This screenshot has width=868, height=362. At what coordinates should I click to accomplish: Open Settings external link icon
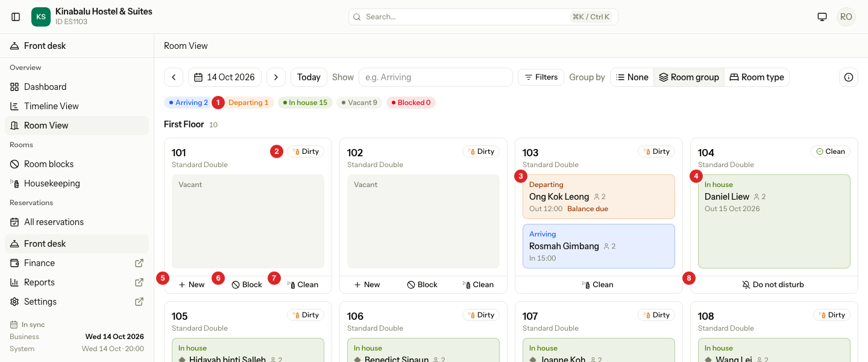pos(139,302)
